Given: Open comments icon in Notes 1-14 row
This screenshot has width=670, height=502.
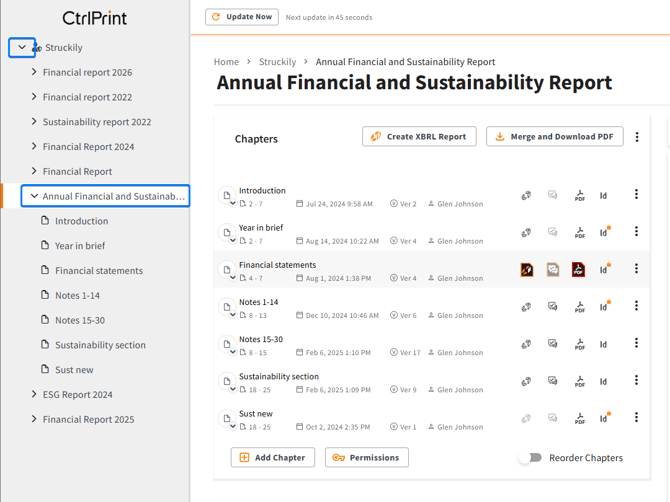Looking at the screenshot, I should (x=552, y=307).
